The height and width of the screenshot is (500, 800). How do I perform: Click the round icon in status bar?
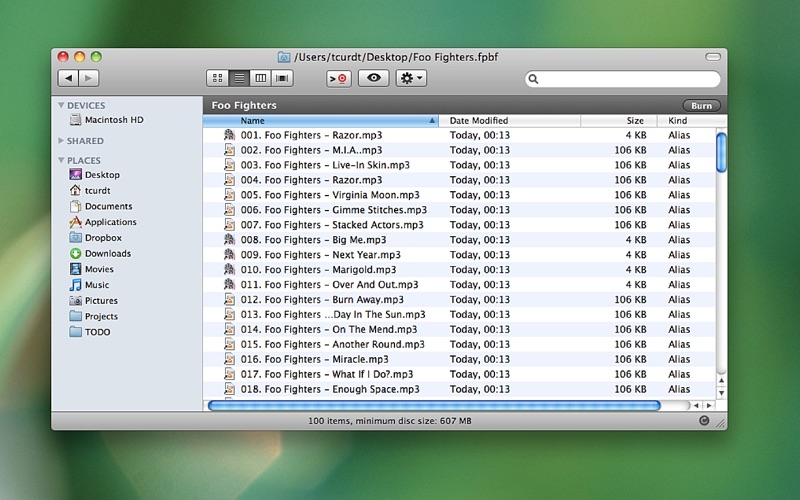pos(704,420)
